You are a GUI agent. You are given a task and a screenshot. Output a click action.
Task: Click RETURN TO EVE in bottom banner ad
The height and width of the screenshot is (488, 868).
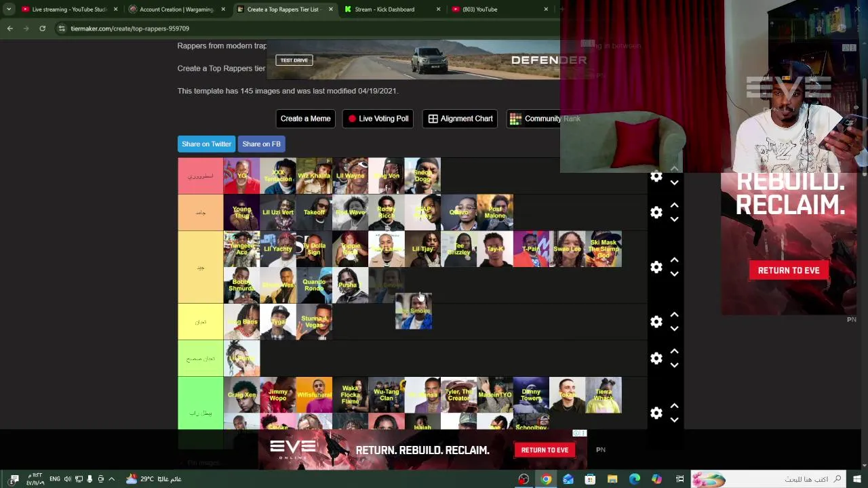(545, 450)
